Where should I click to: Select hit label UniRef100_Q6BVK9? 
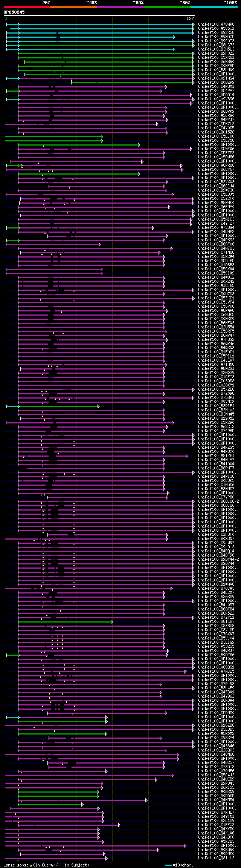coord(216,111)
